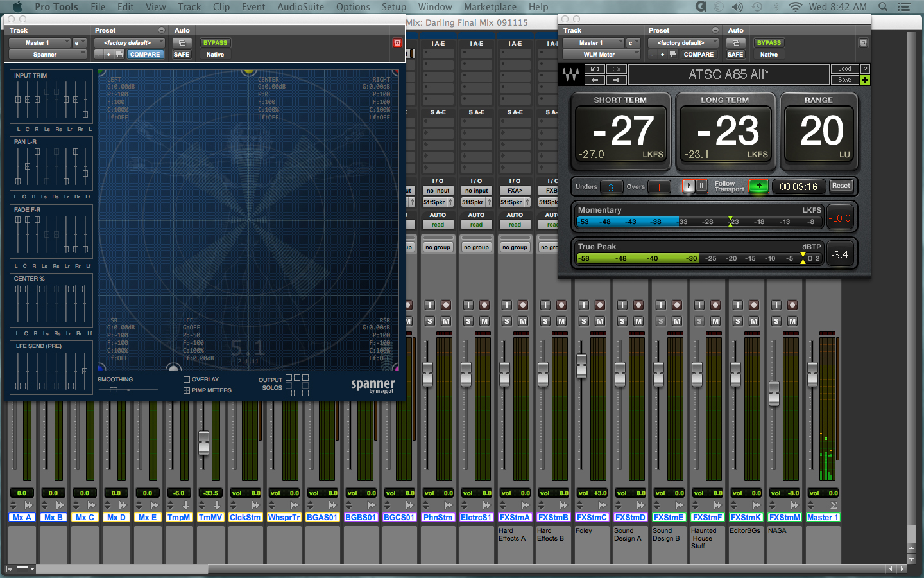Toggle BYPASS in Spanner plugin

coord(215,43)
